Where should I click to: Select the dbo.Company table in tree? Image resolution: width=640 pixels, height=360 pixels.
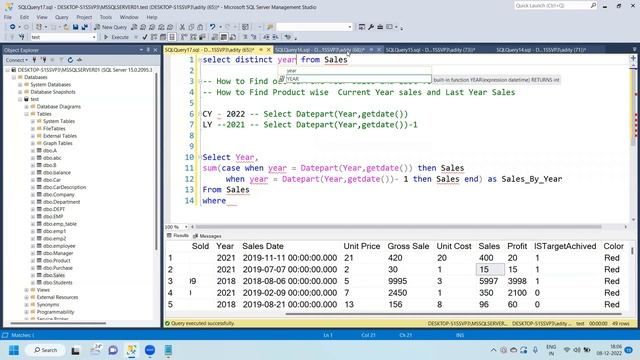(58, 194)
